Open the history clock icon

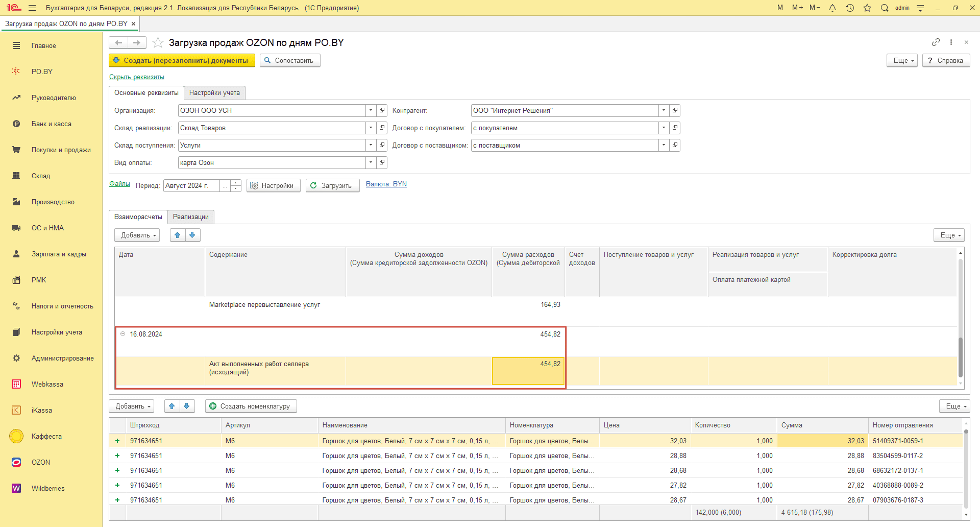[850, 8]
